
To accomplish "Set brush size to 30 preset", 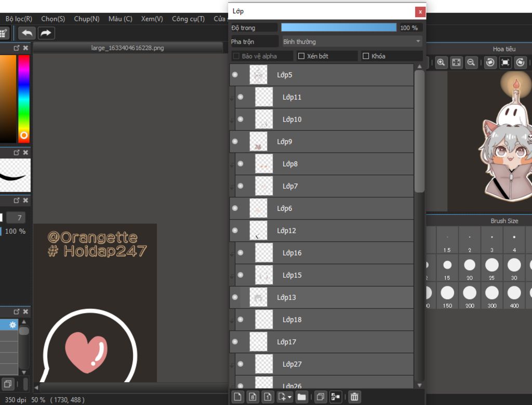I will pos(514,268).
